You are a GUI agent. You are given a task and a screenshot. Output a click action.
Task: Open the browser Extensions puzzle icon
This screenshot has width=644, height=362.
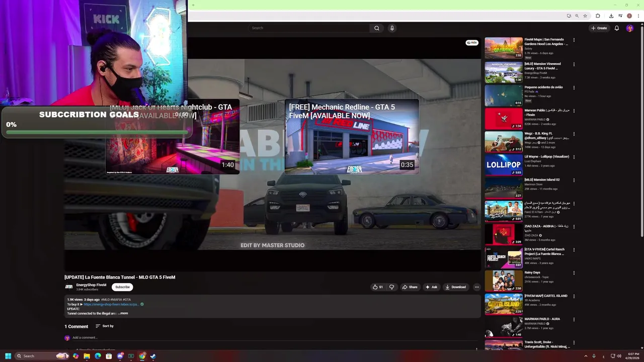[598, 16]
